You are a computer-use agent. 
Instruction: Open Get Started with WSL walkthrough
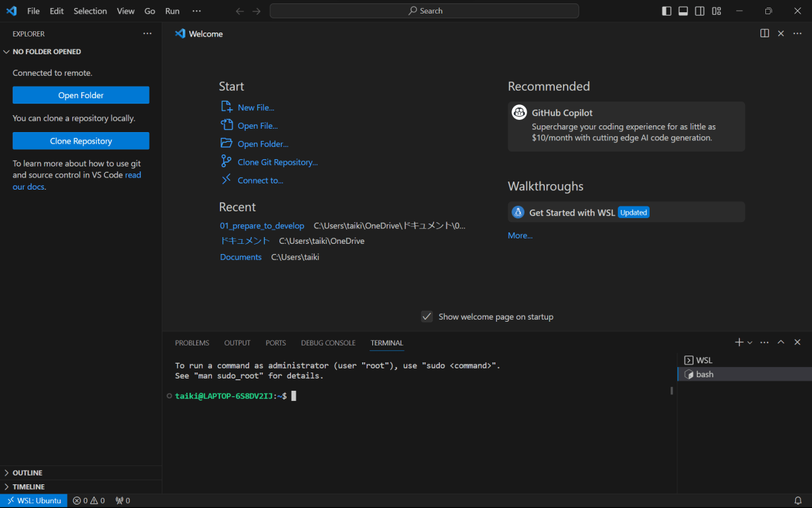[626, 212]
